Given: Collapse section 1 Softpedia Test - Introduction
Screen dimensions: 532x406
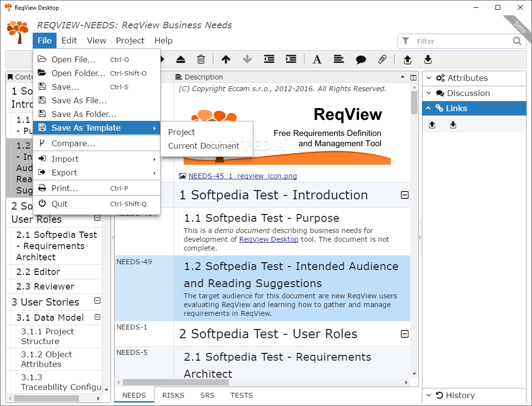Looking at the screenshot, I should [x=404, y=195].
